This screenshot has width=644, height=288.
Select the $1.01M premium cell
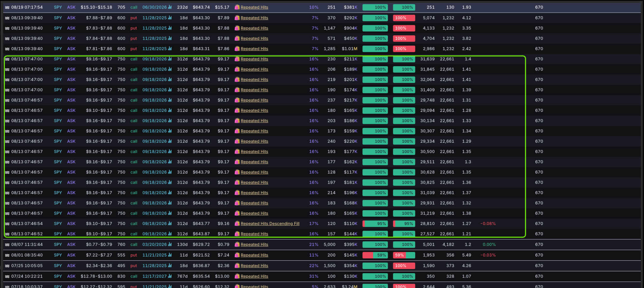point(349,49)
